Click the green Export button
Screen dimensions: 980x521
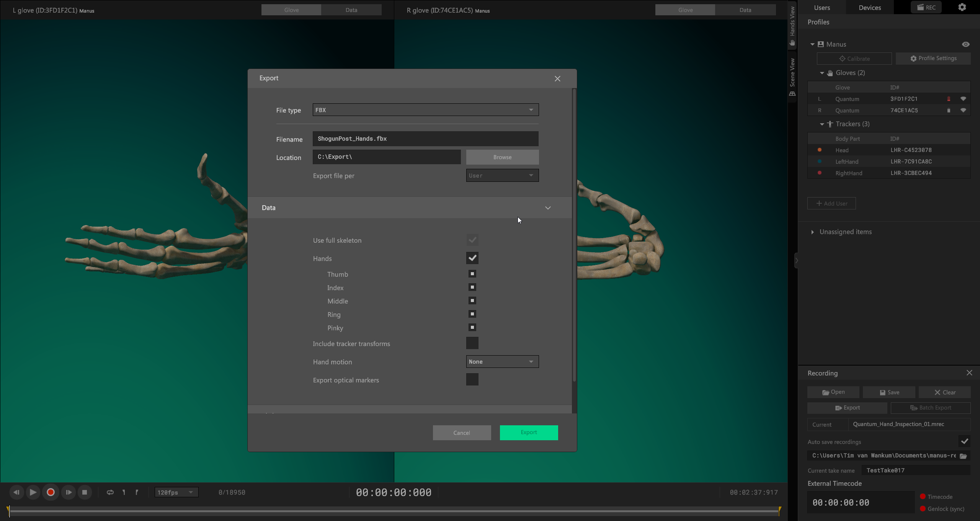(528, 433)
